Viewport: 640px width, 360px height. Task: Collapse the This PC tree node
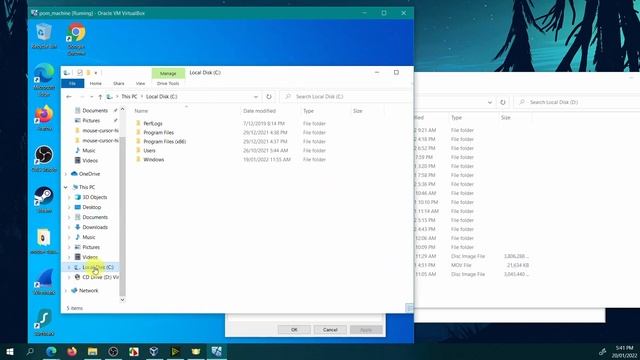pos(66,187)
